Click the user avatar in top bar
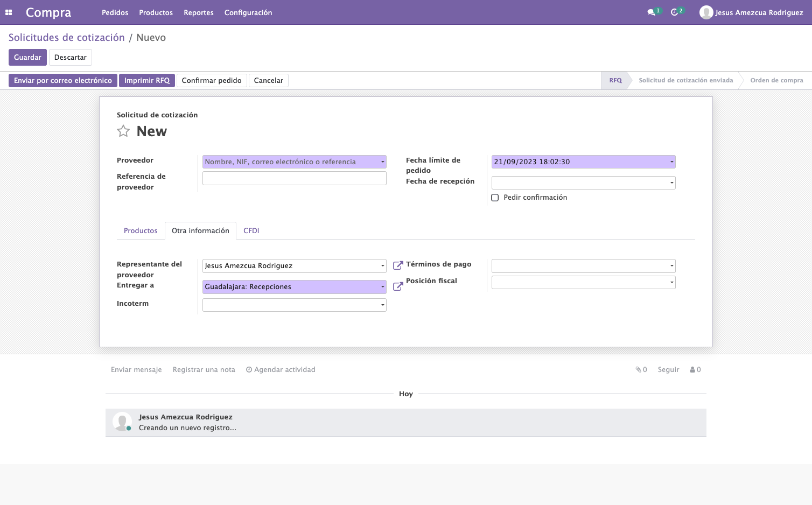This screenshot has height=505, width=812. [706, 12]
